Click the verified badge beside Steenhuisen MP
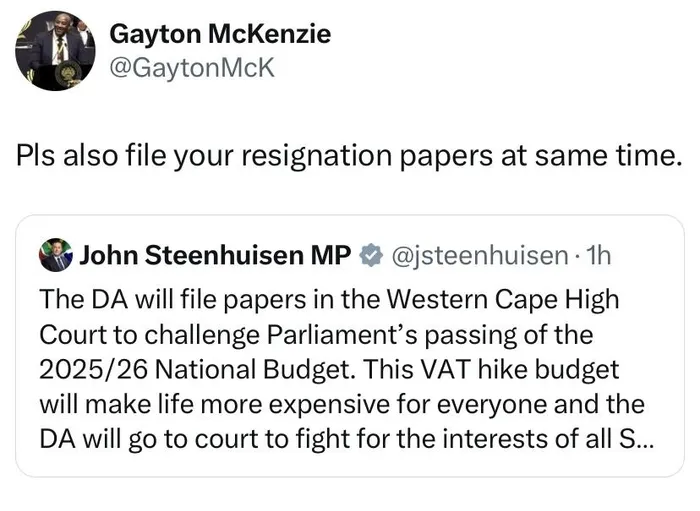The height and width of the screenshot is (511, 700). pos(371,256)
